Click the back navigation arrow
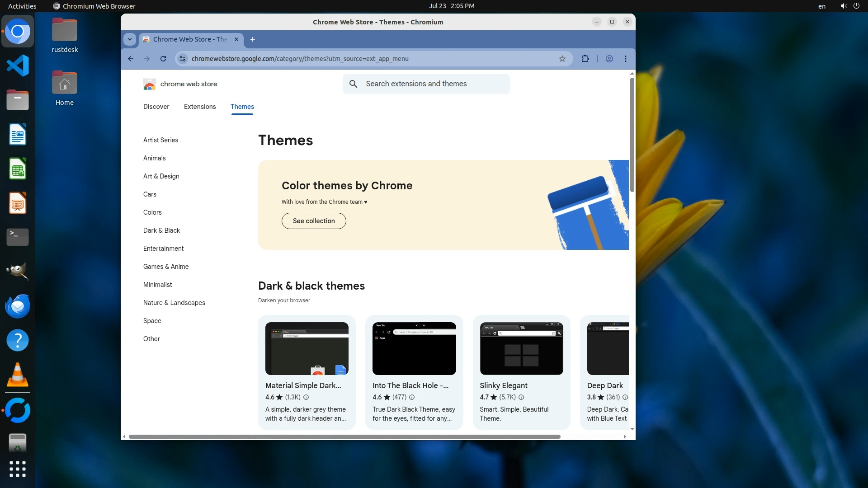The image size is (868, 488). click(x=131, y=59)
